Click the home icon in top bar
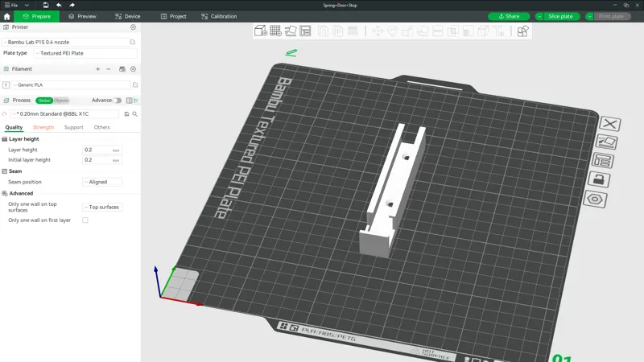644x362 pixels. click(x=6, y=16)
